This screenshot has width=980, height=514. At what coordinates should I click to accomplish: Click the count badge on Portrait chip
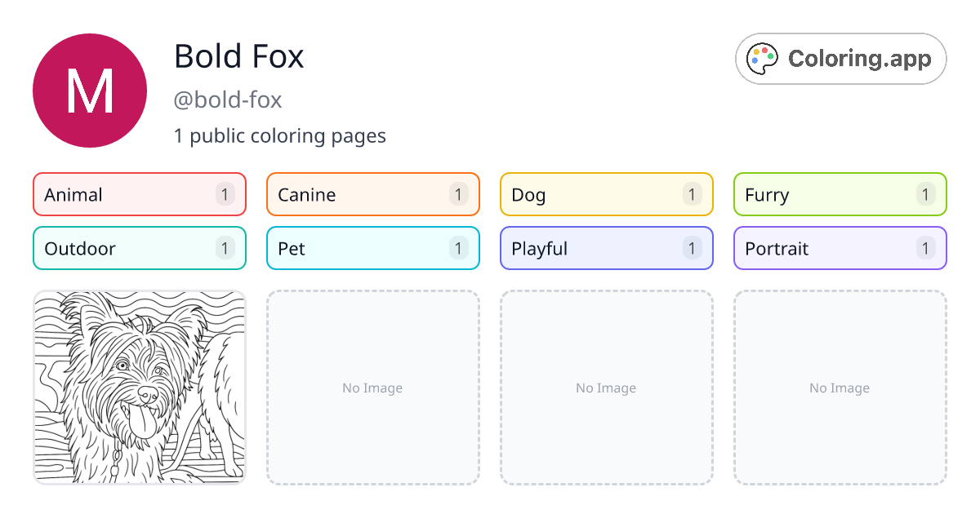925,248
